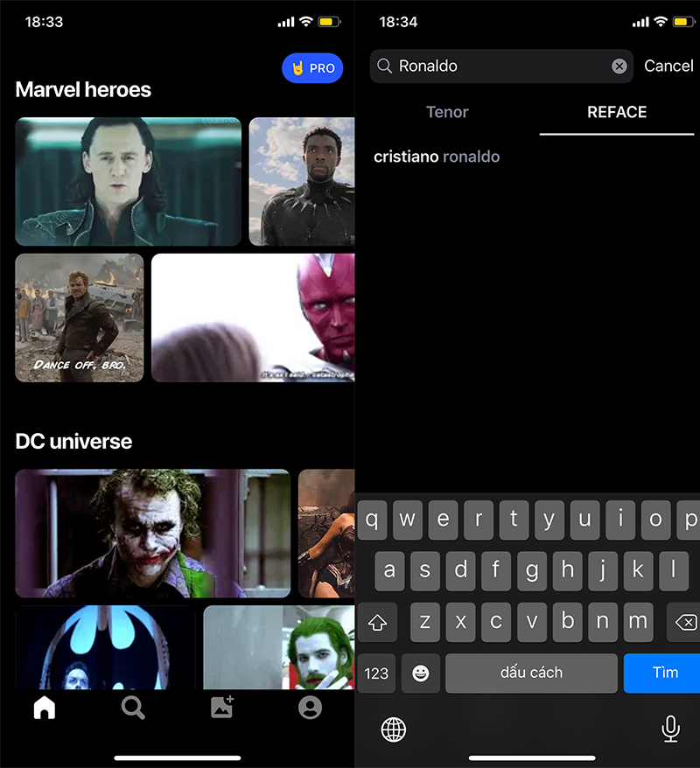
Task: Tap the a key
Action: pos(389,570)
